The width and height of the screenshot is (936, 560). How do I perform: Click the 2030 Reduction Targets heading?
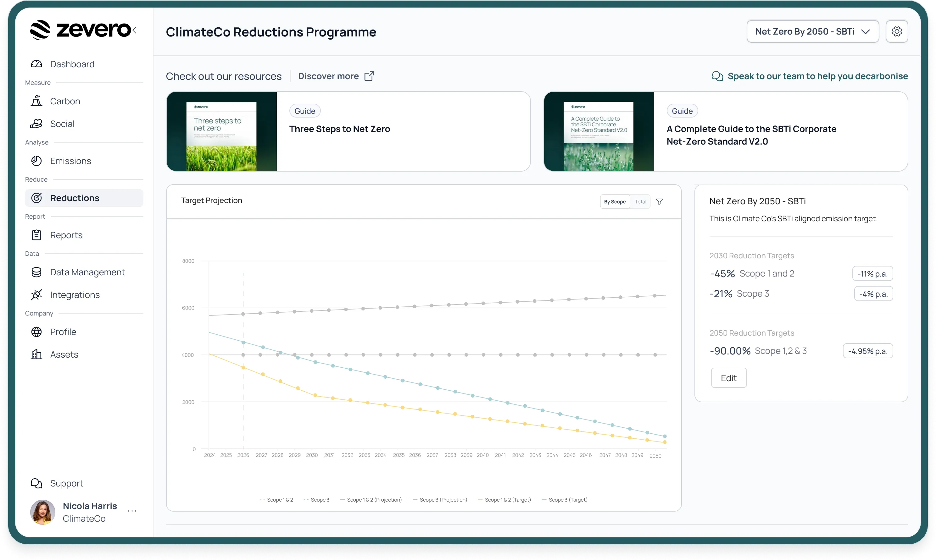tap(751, 255)
